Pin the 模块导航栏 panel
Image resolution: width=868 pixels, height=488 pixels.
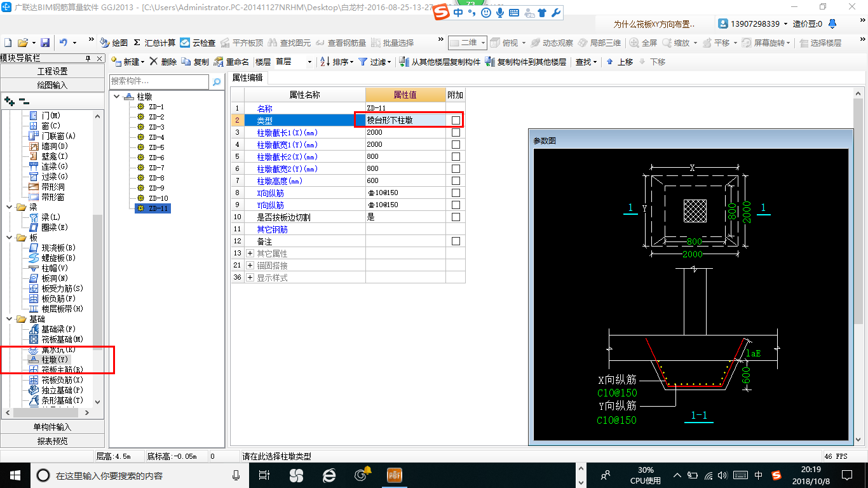pyautogui.click(x=88, y=58)
